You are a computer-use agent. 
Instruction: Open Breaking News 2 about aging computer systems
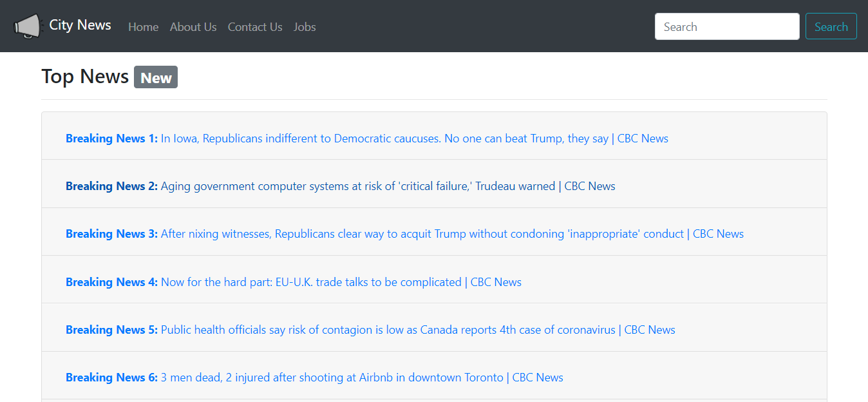tap(341, 186)
